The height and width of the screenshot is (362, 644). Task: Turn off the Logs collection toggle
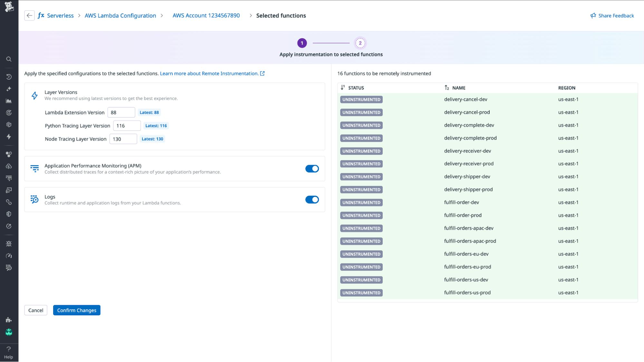point(312,200)
